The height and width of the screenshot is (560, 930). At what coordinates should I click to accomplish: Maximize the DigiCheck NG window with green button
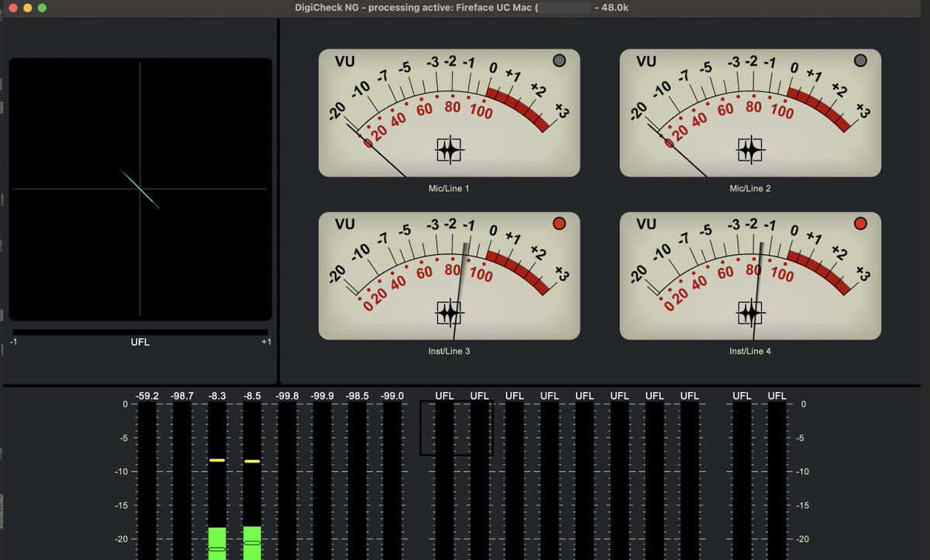43,8
